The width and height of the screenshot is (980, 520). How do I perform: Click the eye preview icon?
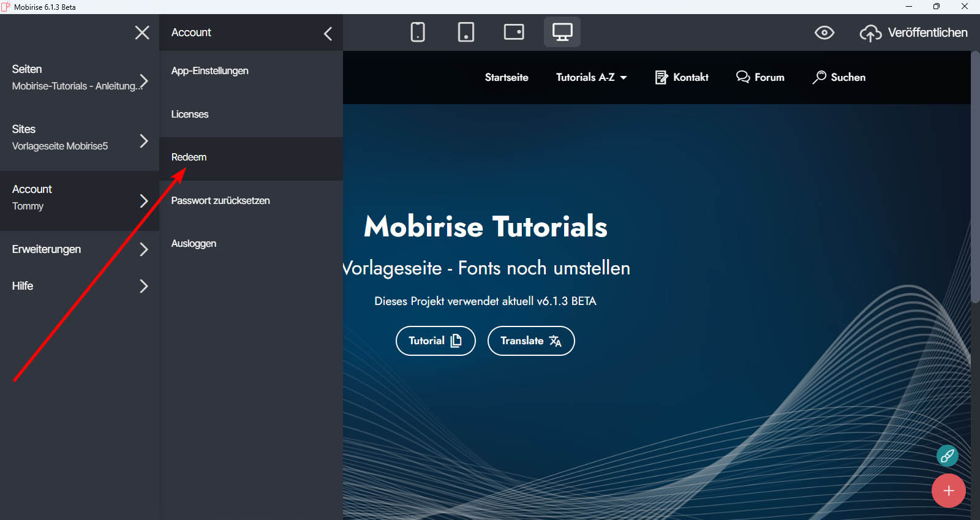click(824, 32)
